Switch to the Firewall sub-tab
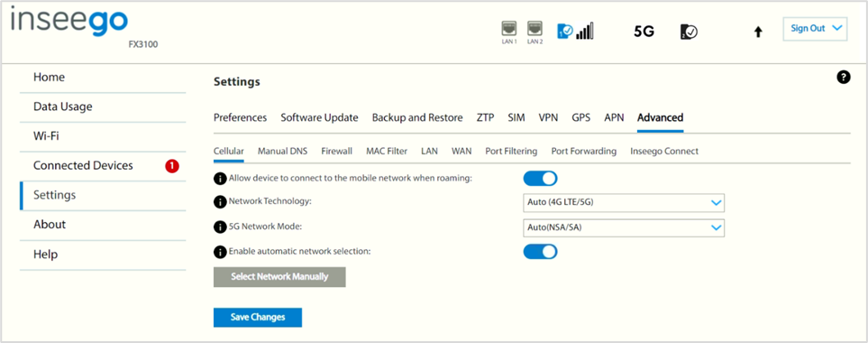This screenshot has height=343, width=868. tap(336, 152)
